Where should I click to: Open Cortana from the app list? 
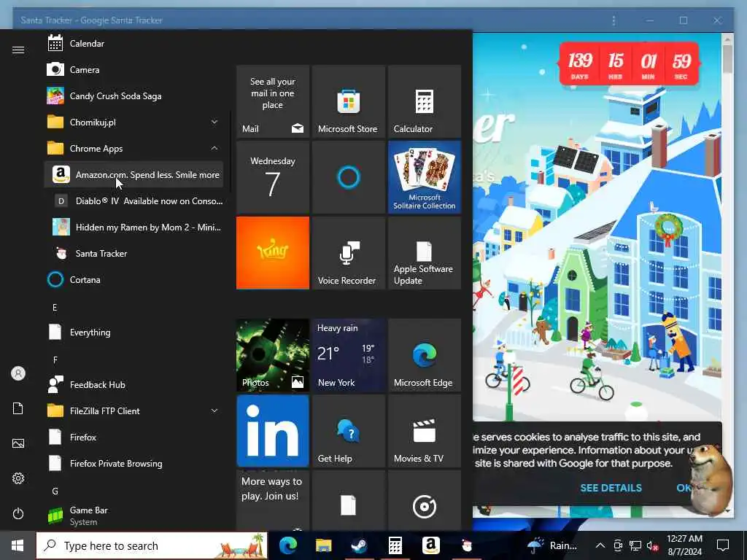point(133,279)
